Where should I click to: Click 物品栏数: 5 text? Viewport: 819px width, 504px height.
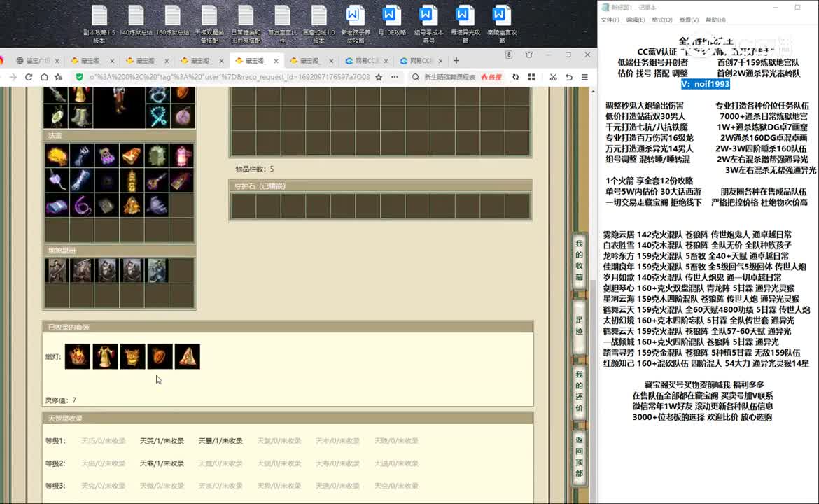pyautogui.click(x=254, y=169)
